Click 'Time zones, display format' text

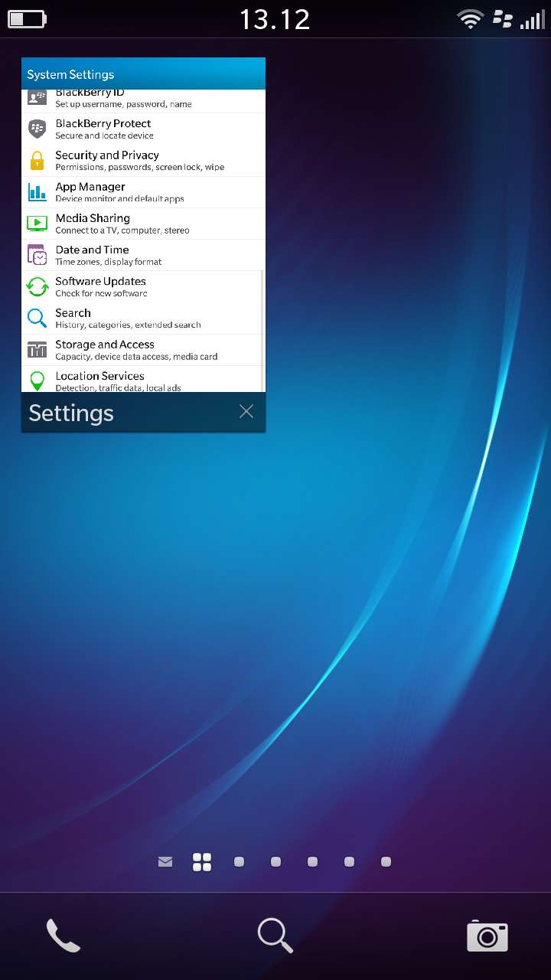tap(109, 262)
